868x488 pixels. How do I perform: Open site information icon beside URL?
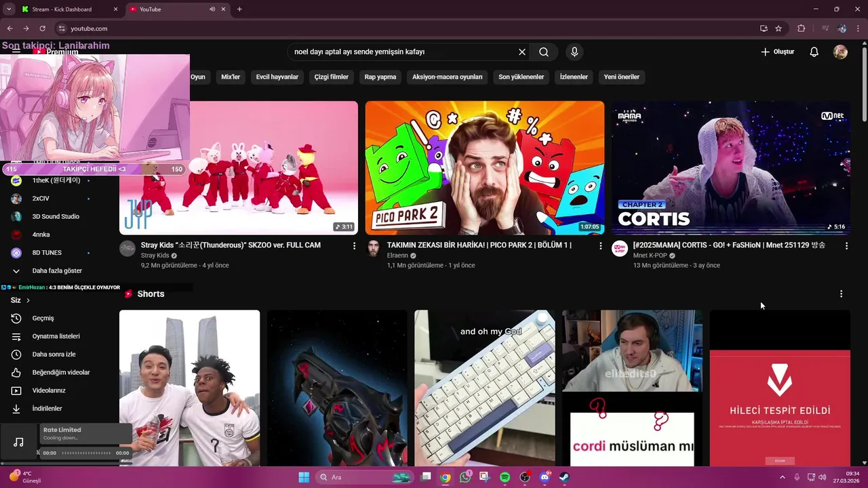(62, 28)
